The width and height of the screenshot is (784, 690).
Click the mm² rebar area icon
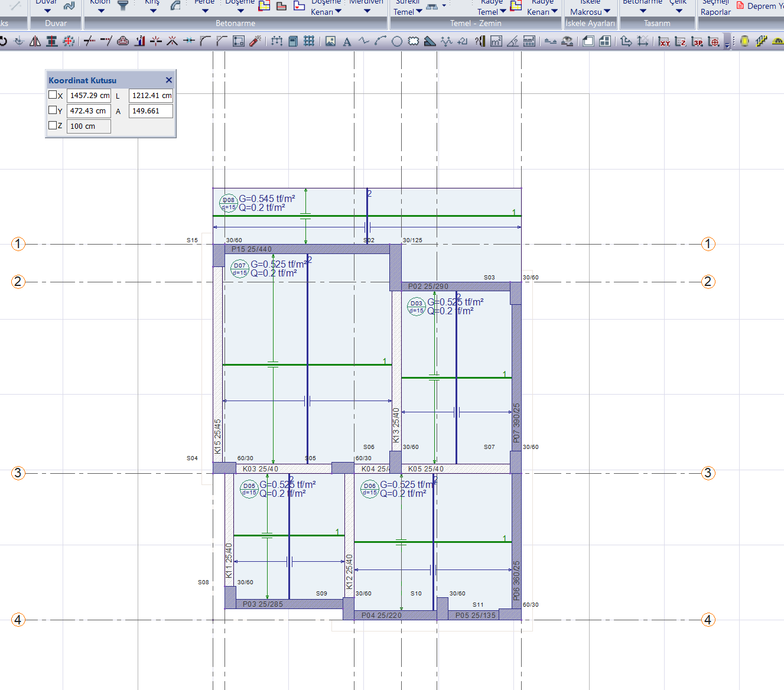[529, 41]
